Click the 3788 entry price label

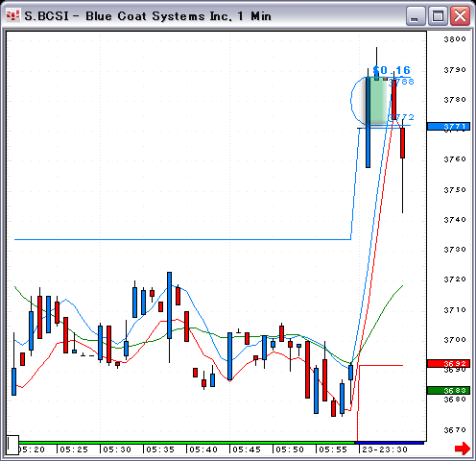point(401,82)
